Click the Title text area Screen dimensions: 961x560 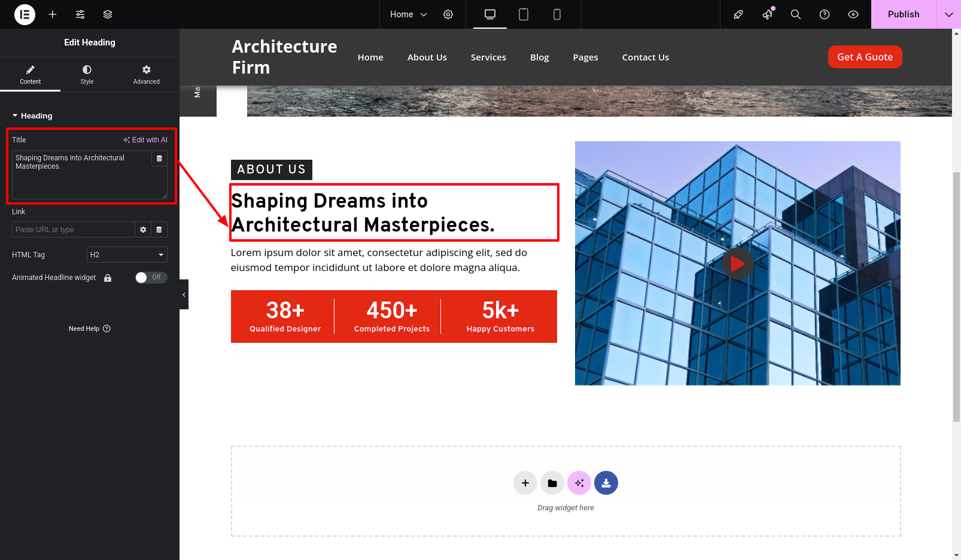[90, 175]
